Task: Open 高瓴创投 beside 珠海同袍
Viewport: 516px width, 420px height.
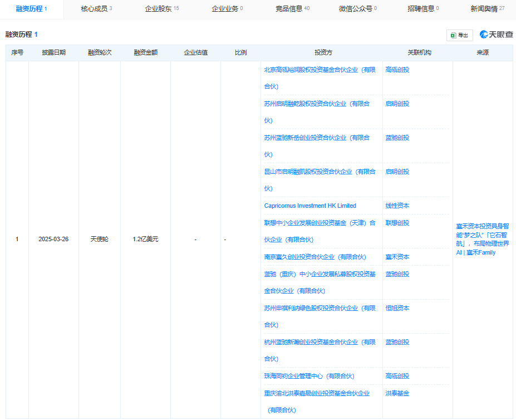Action: click(397, 376)
